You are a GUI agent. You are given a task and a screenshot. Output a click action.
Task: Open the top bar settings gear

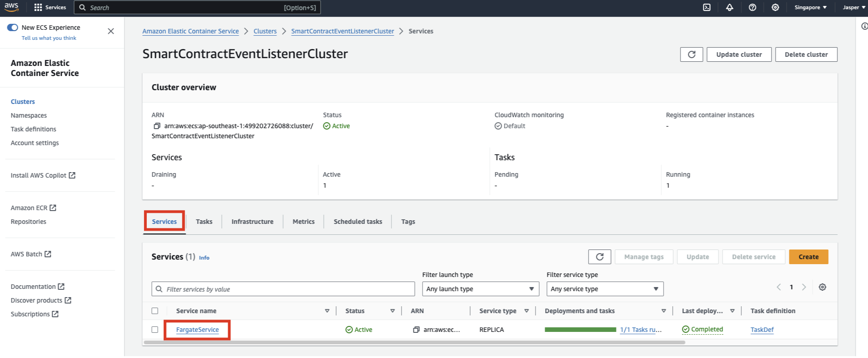tap(775, 7)
